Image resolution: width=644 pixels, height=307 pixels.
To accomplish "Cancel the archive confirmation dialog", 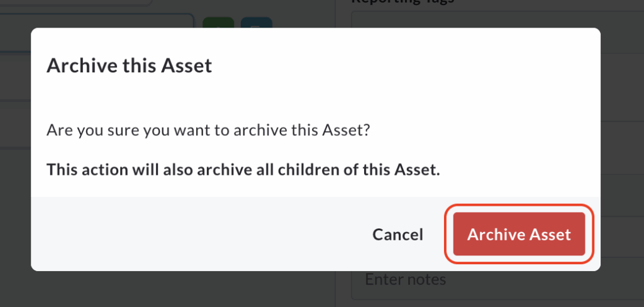I will click(x=397, y=234).
